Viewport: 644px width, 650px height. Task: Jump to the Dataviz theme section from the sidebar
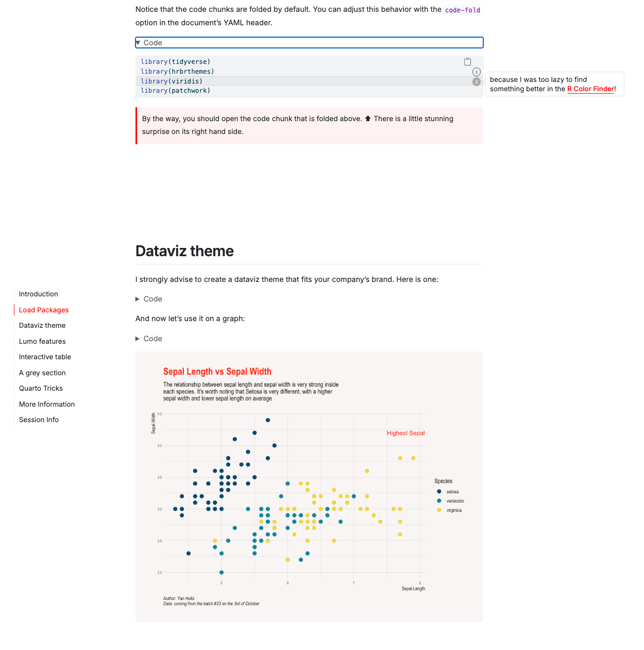coord(42,326)
